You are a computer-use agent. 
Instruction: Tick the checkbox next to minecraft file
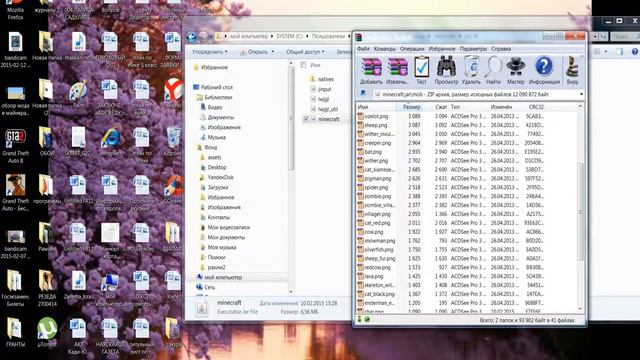306,119
